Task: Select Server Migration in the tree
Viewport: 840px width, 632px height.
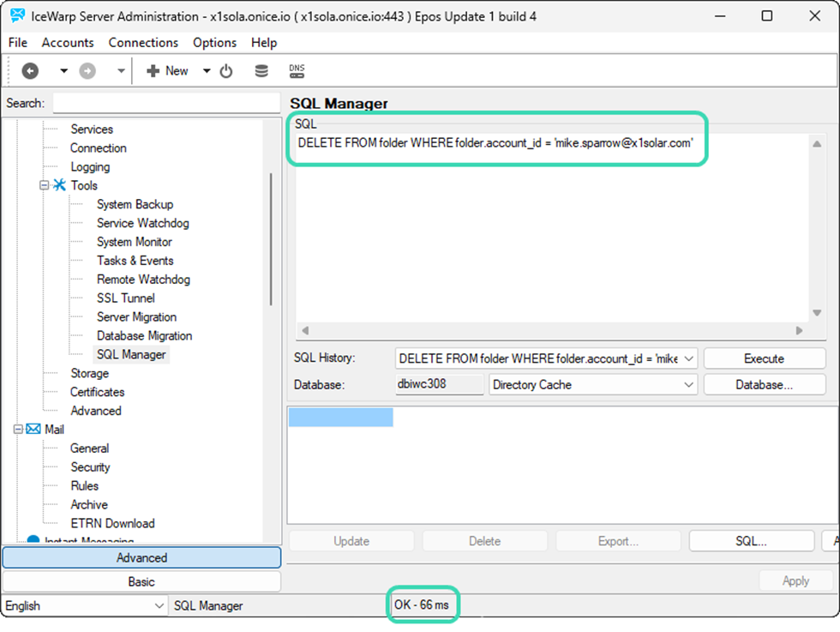Action: coord(136,316)
